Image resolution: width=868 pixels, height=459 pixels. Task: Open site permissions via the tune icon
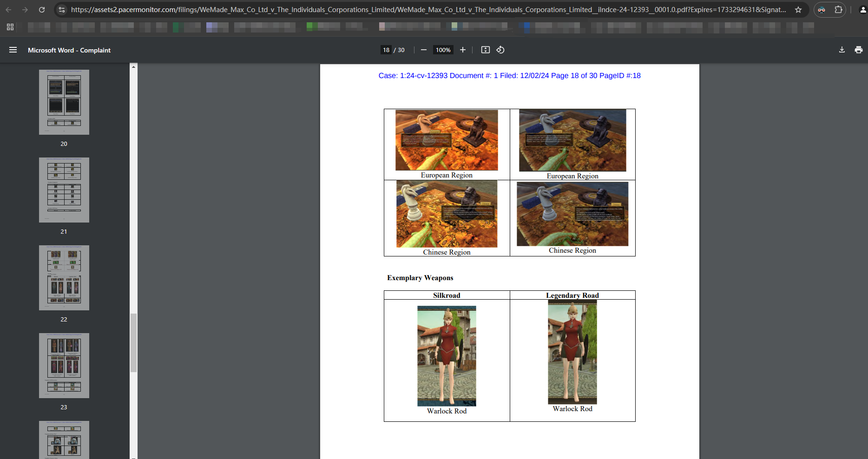tap(62, 9)
